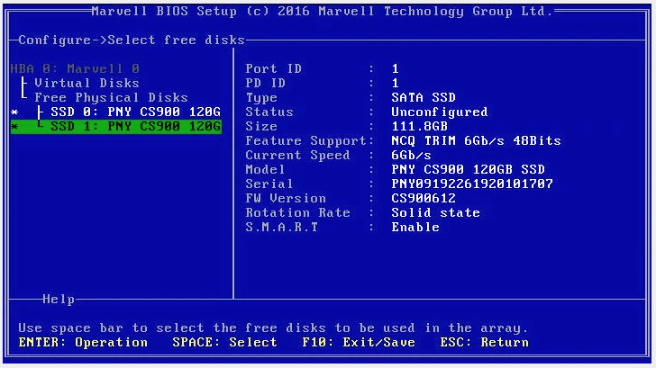This screenshot has width=656, height=368.
Task: Click the Feature Support label
Action: click(306, 141)
